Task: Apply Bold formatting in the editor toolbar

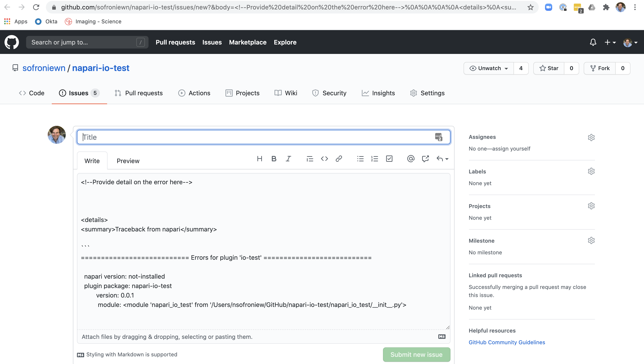Action: [x=274, y=158]
